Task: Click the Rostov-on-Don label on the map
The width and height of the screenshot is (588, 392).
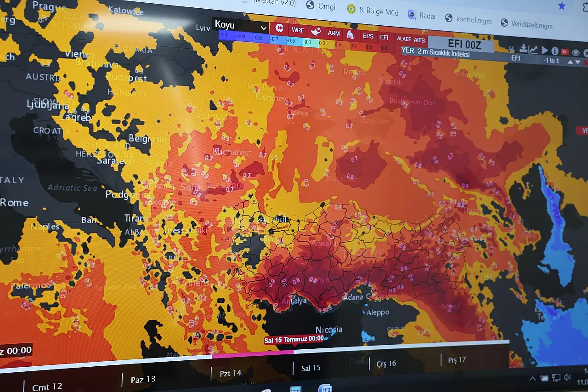Action: (413, 102)
